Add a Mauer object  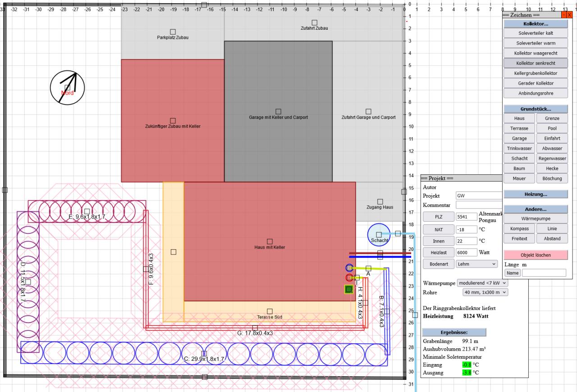click(x=519, y=178)
